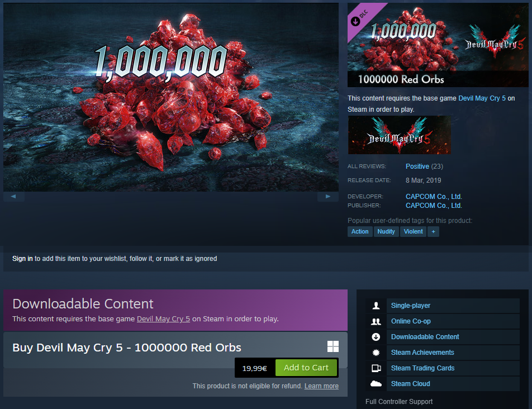Click the Steam Trading Cards icon
Screen dimensions: 532x409
coord(376,368)
